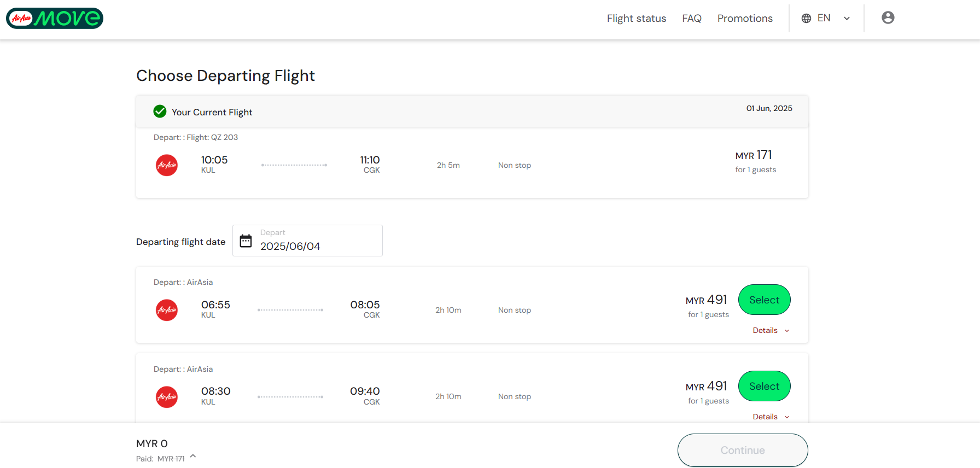Click the AirAsia MOVE logo
Screen dimensions: 980x468
55,18
